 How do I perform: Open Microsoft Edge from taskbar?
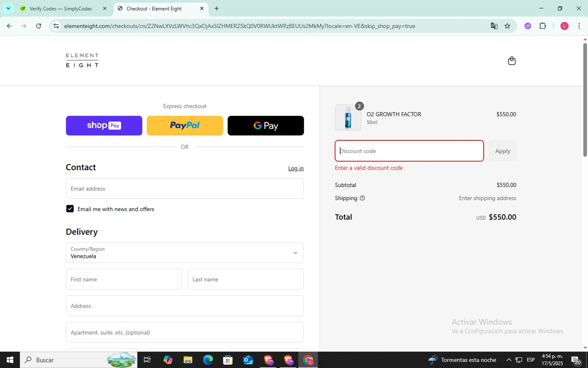point(208,360)
